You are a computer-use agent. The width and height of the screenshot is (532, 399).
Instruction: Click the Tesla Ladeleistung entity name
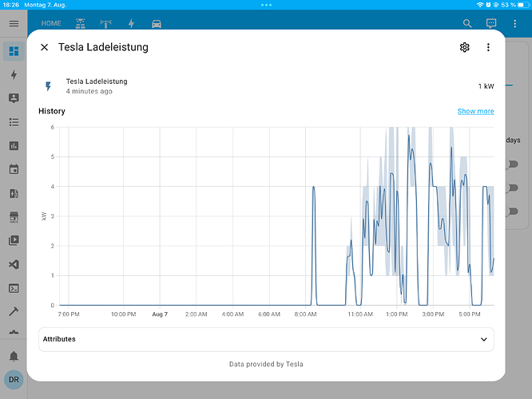point(97,81)
